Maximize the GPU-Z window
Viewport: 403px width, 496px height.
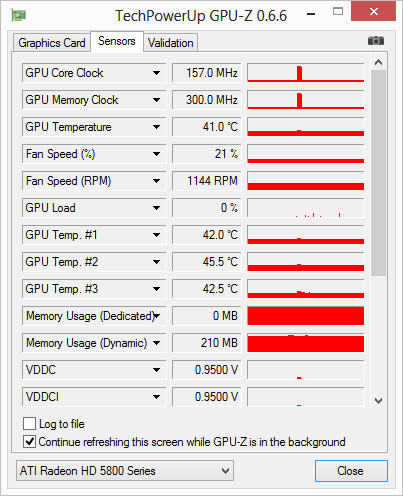coord(338,12)
